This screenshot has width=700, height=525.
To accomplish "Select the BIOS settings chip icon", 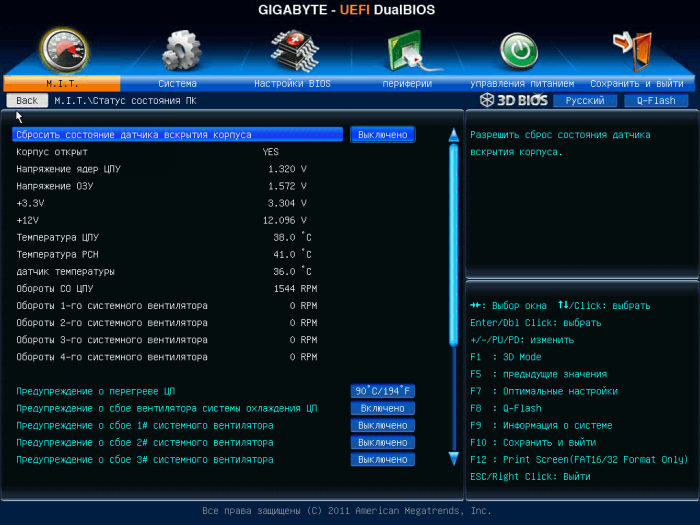I will [x=294, y=48].
